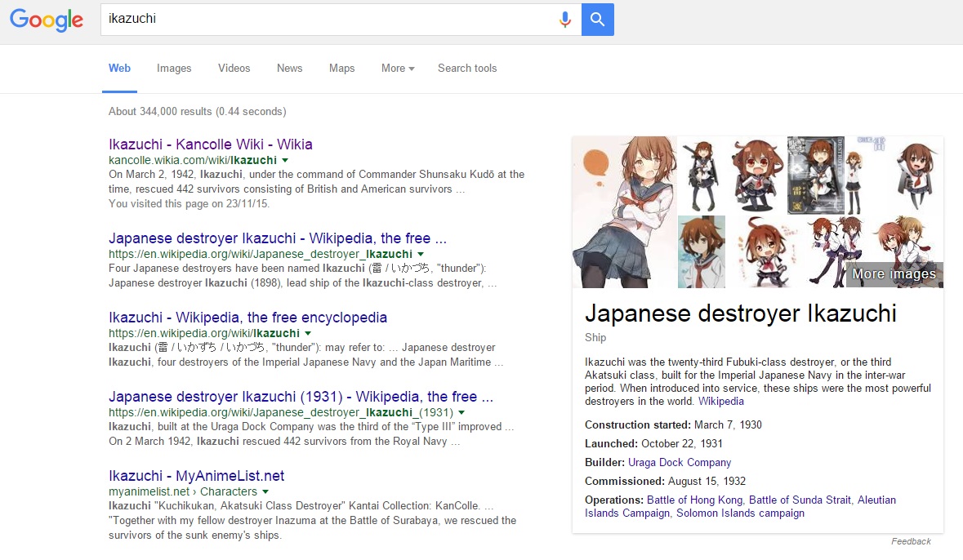963x560 pixels.
Task: Expand the More dropdown menu
Action: 398,68
